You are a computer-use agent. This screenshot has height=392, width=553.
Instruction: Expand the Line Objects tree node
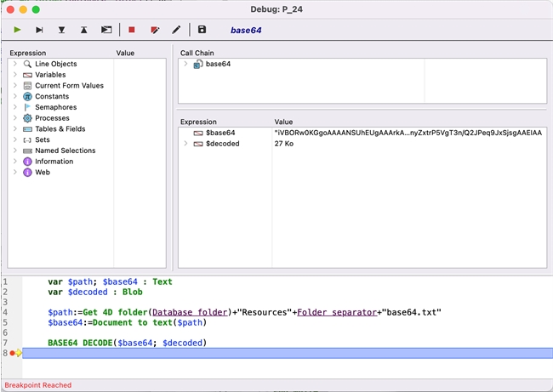tap(15, 64)
